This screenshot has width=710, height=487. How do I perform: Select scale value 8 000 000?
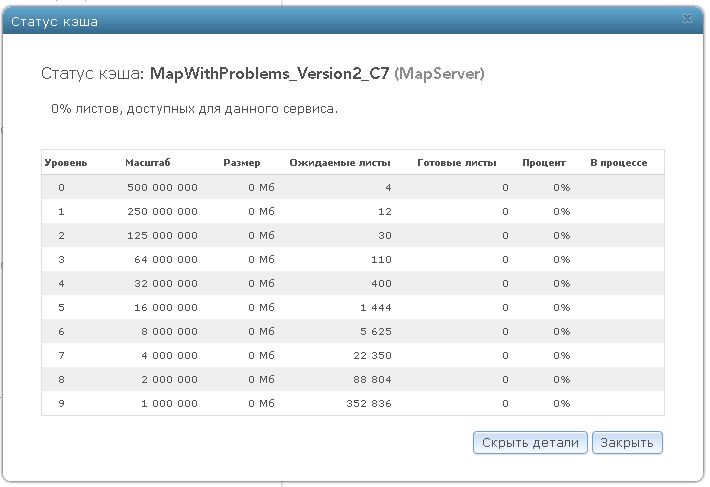(169, 331)
